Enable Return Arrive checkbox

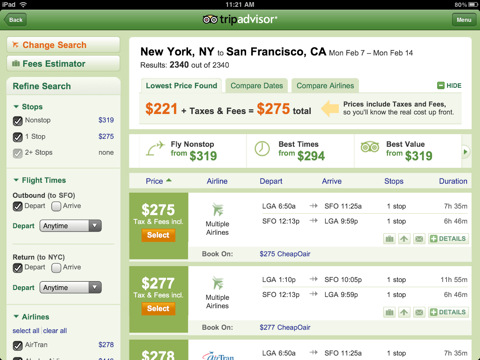click(56, 268)
